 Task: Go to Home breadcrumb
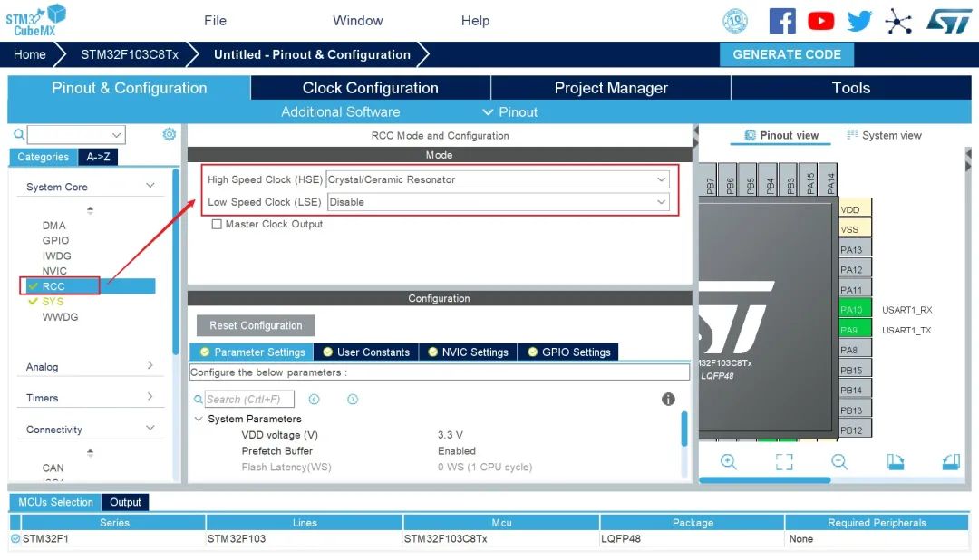coord(29,54)
